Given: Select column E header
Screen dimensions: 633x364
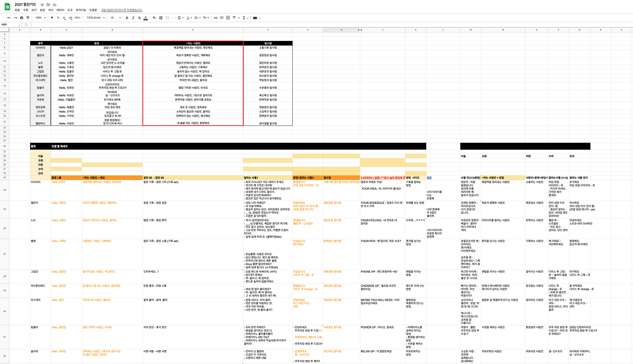Looking at the screenshot, I should point(193,30).
